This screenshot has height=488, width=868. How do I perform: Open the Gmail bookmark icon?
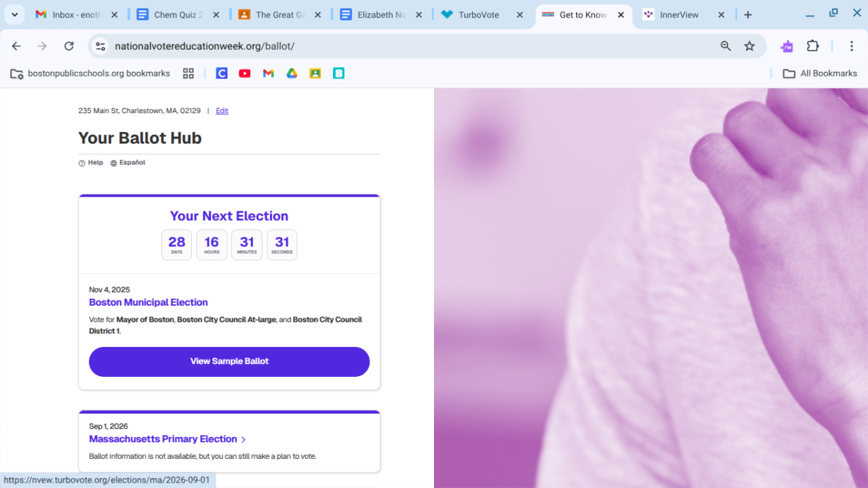(269, 73)
